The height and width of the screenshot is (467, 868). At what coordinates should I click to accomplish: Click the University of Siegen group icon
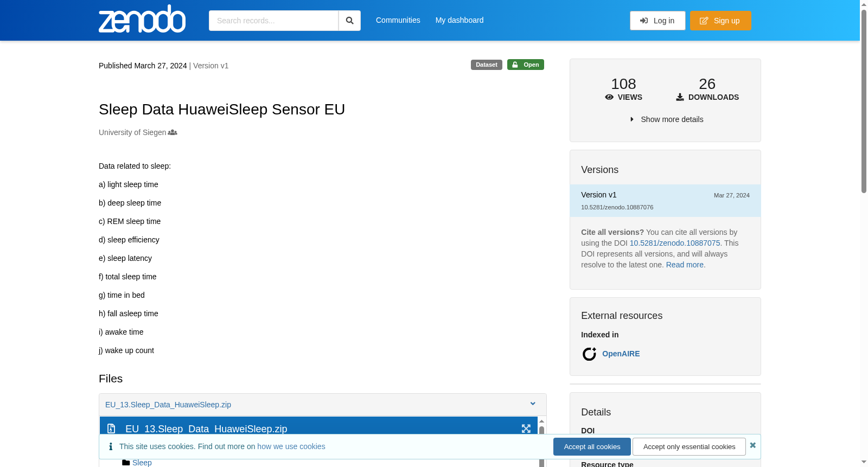coord(173,132)
